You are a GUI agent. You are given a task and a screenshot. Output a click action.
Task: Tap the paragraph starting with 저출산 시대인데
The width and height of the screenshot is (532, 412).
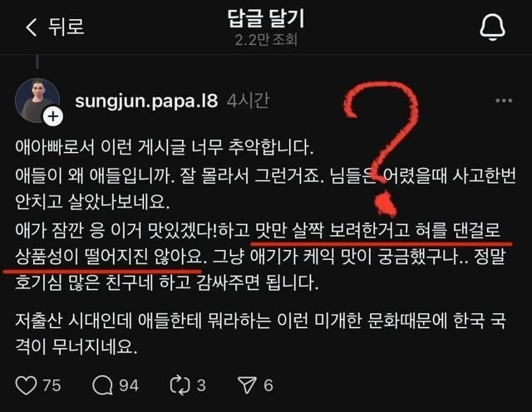click(260, 334)
